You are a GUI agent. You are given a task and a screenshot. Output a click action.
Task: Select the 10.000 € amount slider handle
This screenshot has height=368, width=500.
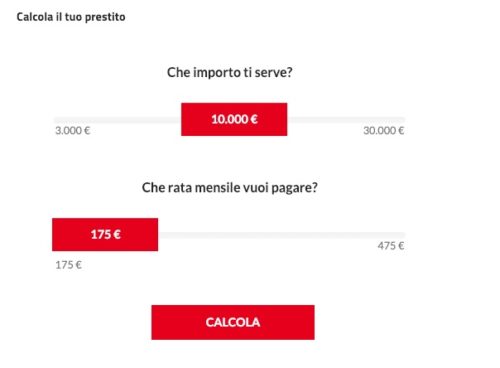pos(234,119)
